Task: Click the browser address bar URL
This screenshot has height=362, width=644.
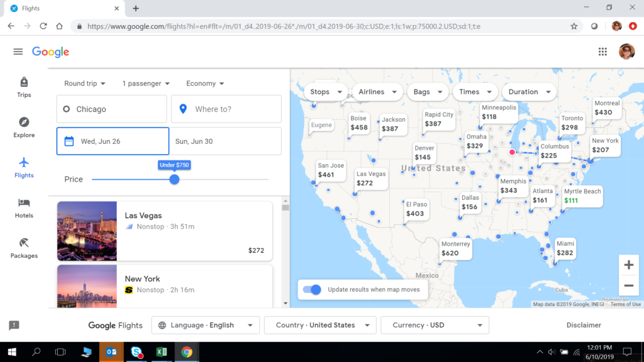Action: pos(284,26)
